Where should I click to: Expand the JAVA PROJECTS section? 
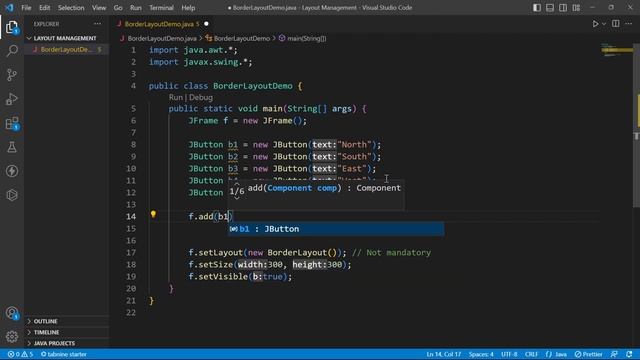pyautogui.click(x=67, y=343)
